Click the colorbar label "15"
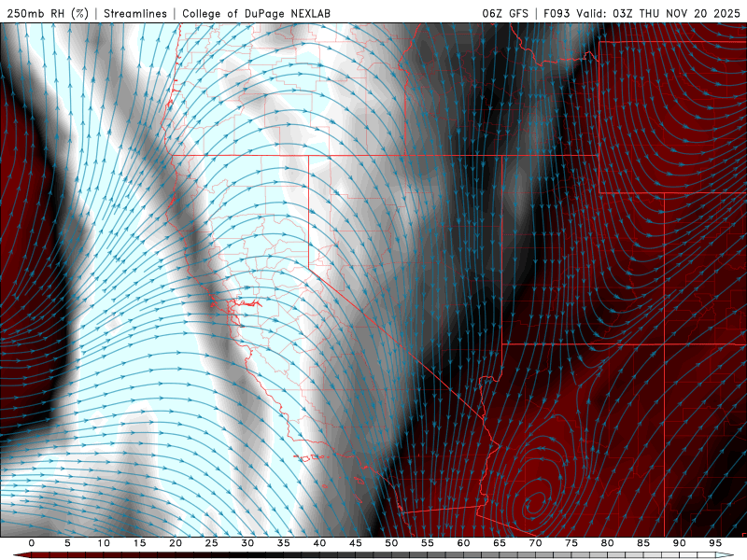This screenshot has width=747, height=560. 139,543
